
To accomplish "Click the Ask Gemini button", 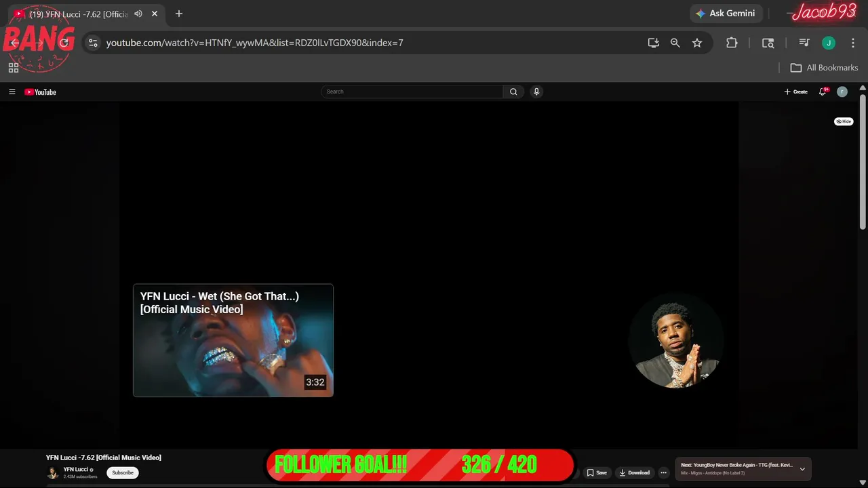I will tap(726, 14).
